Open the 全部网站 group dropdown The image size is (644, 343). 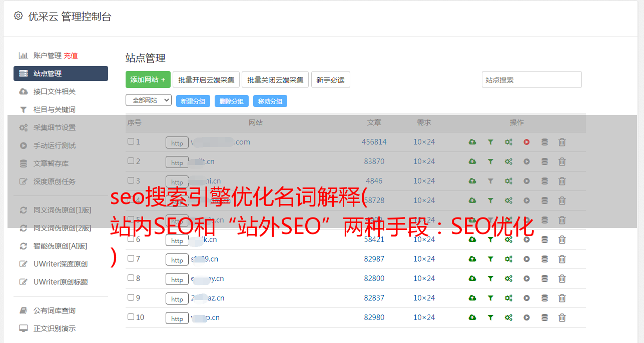pyautogui.click(x=149, y=100)
